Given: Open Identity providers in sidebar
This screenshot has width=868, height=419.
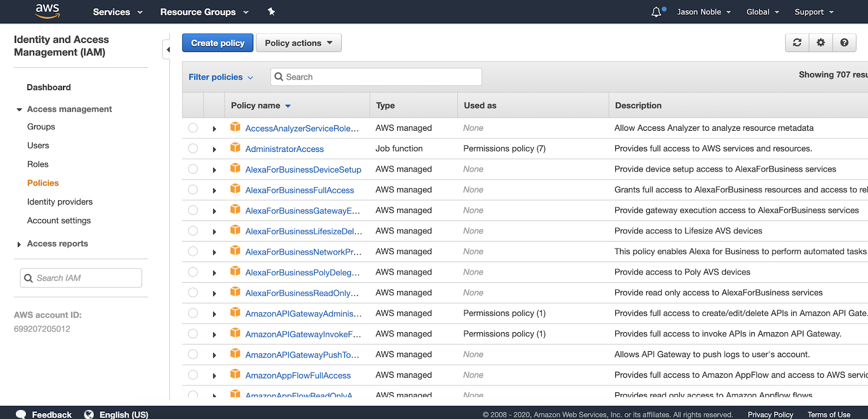Looking at the screenshot, I should (60, 202).
